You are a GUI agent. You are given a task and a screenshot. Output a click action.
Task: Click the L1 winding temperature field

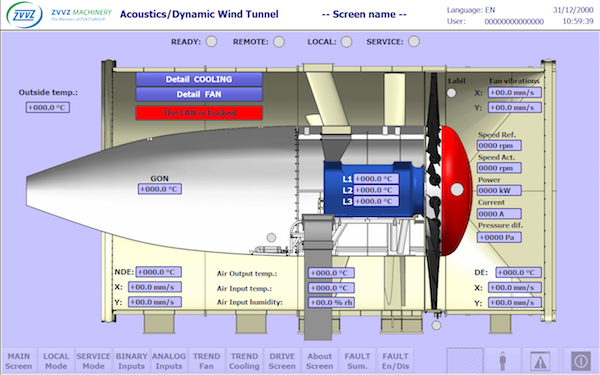point(376,179)
